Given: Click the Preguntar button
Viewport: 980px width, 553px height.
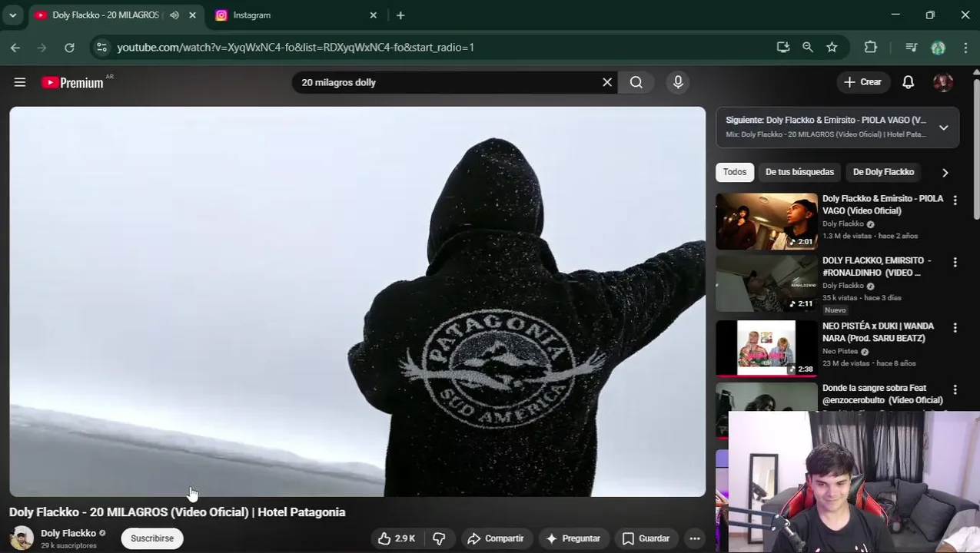Looking at the screenshot, I should 573,538.
